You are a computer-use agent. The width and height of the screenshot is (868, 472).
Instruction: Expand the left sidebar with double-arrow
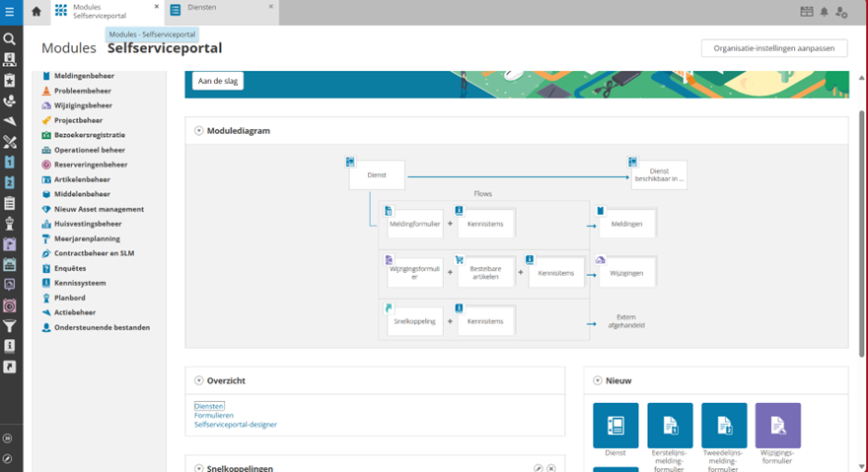pos(9,438)
